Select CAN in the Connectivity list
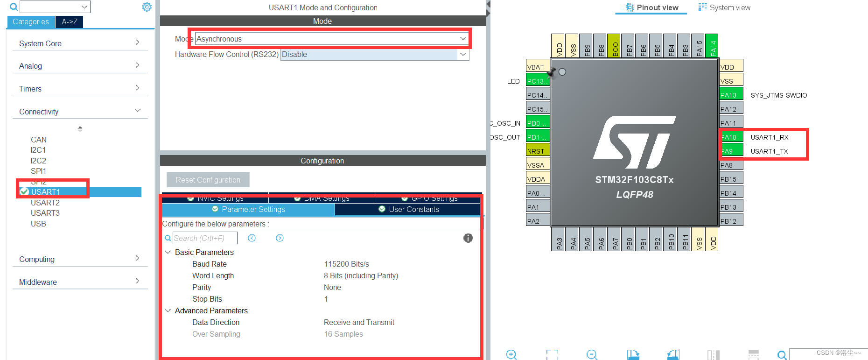This screenshot has width=868, height=360. click(39, 140)
